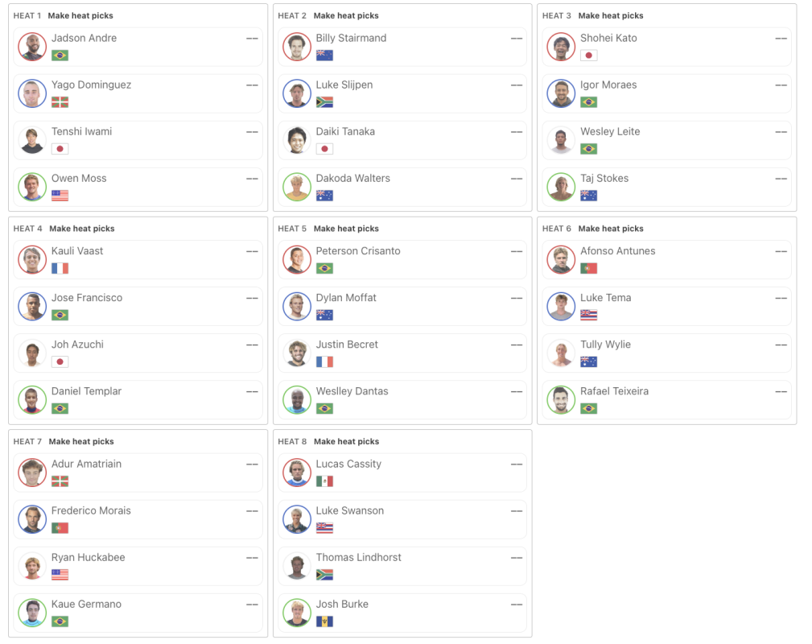Select Tully Wylie's name in Heat 6
812x644 pixels.
(605, 345)
